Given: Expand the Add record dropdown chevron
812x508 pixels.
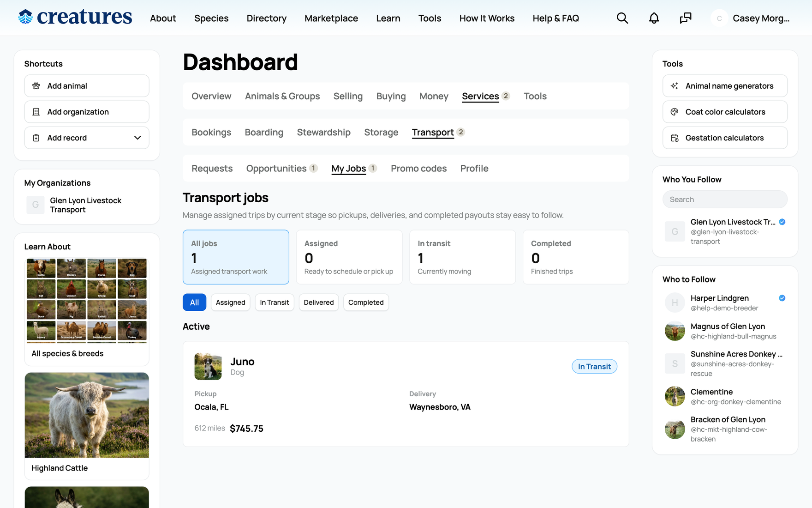Looking at the screenshot, I should pyautogui.click(x=137, y=138).
